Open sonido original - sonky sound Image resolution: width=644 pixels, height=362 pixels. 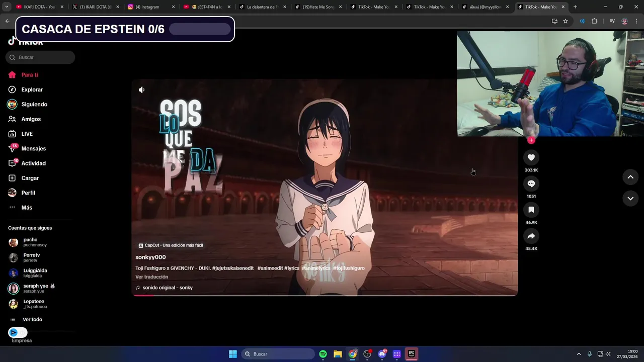164,288
